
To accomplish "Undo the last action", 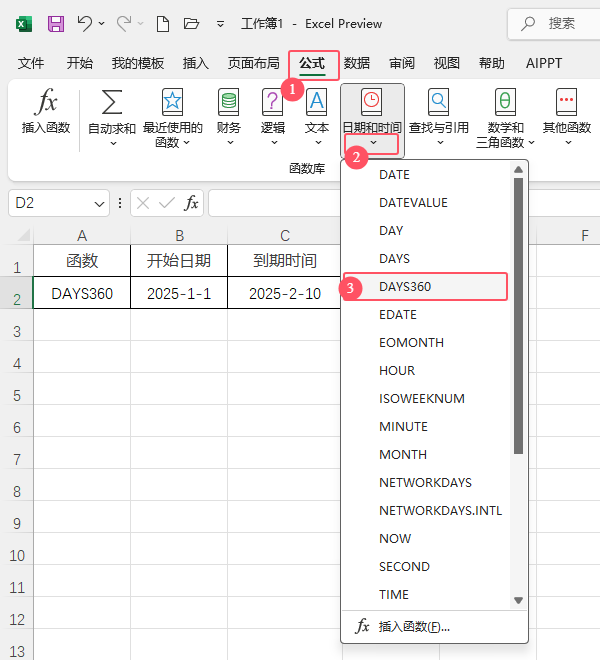I will [x=85, y=23].
